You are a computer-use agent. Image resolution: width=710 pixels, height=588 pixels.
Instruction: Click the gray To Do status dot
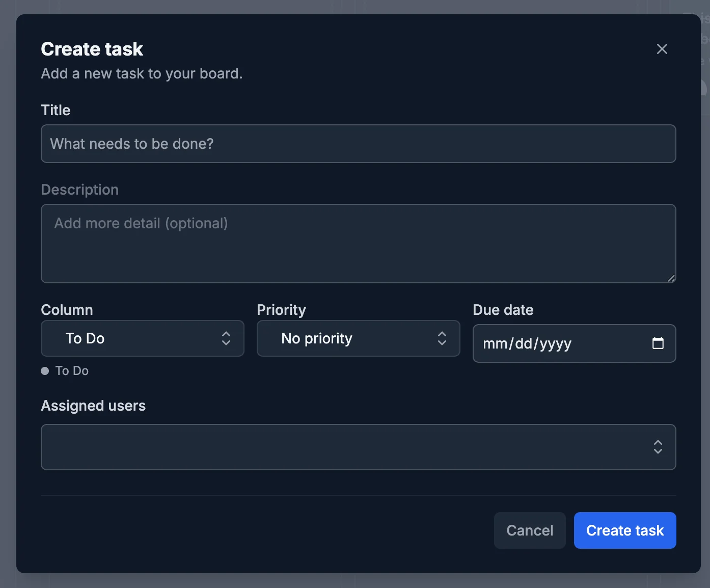pos(45,371)
